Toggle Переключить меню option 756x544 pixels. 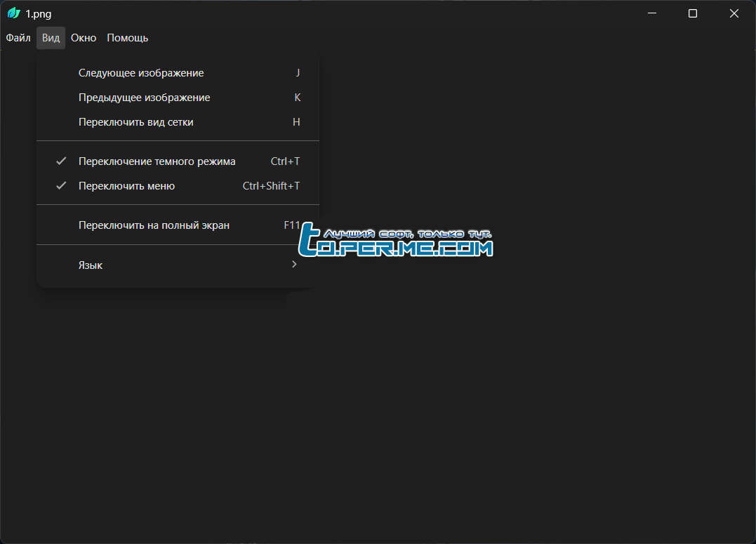click(x=178, y=186)
